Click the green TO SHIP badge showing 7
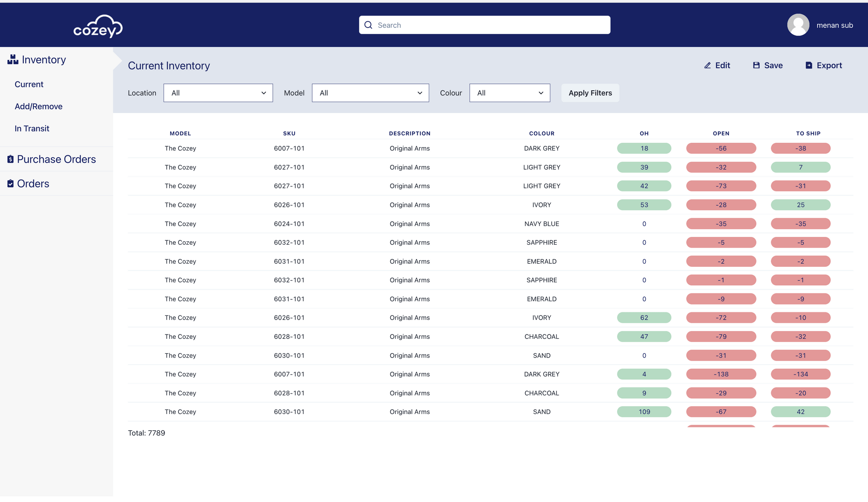This screenshot has width=868, height=502. point(801,167)
